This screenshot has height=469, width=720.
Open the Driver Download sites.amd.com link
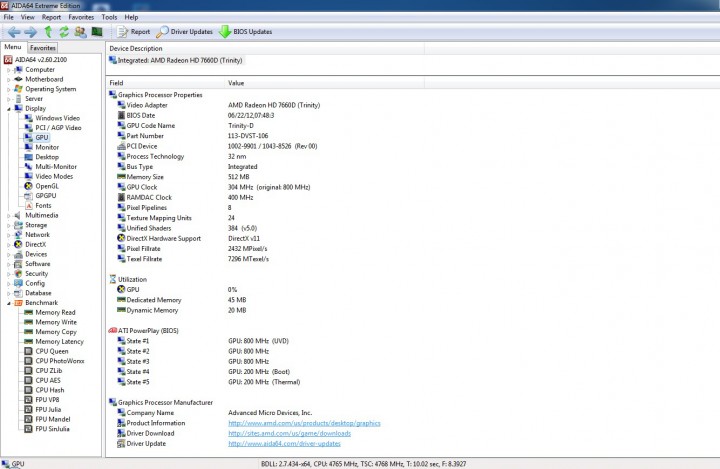click(289, 433)
